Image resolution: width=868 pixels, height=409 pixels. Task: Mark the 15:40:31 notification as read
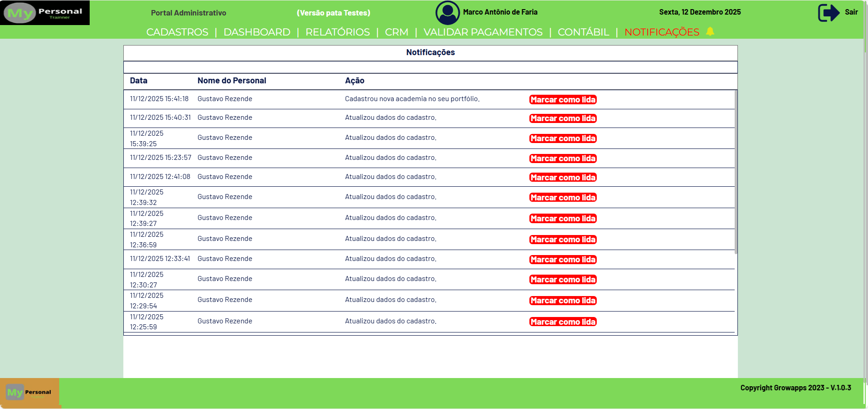pyautogui.click(x=563, y=118)
